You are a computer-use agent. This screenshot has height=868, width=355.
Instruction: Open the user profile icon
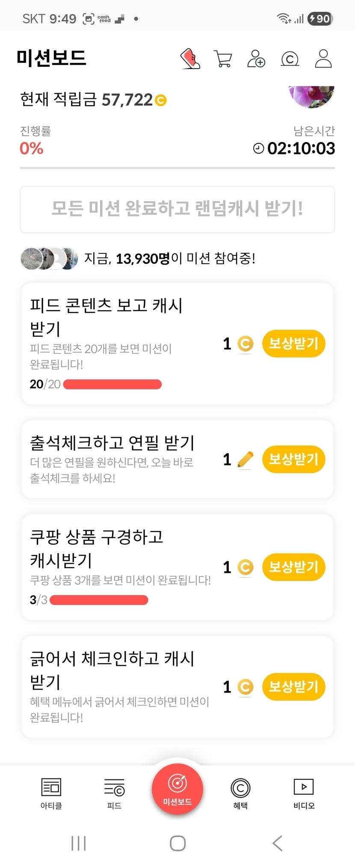(x=323, y=59)
